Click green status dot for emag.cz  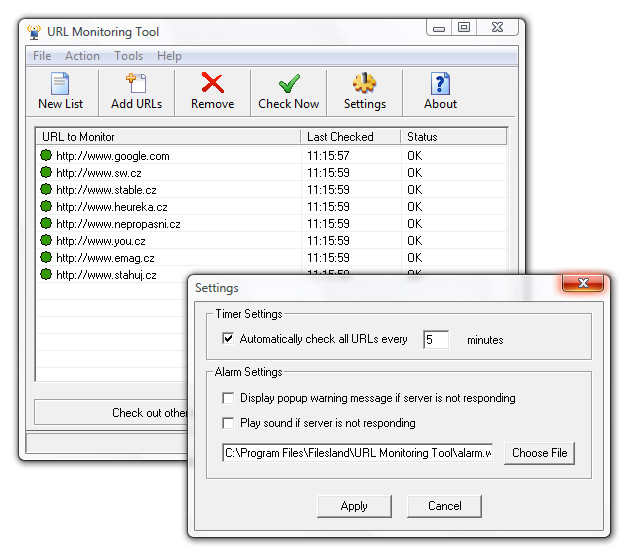(46, 257)
